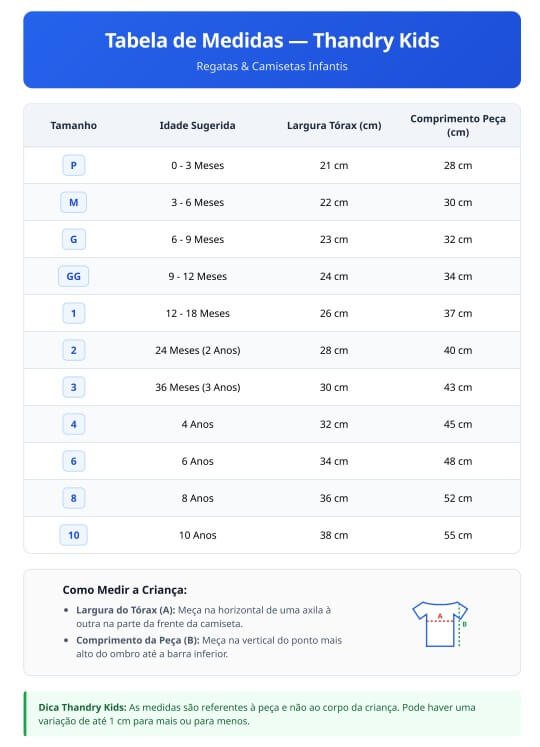Click the Largura Tórax (cm) header
Screen dimensions: 540x747
click(x=334, y=125)
